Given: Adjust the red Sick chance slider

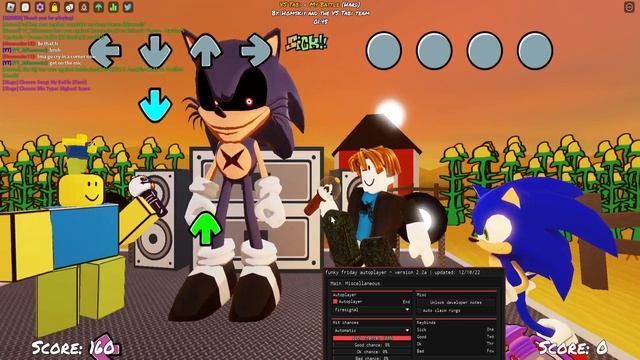Looking at the screenshot, I should 372,338.
